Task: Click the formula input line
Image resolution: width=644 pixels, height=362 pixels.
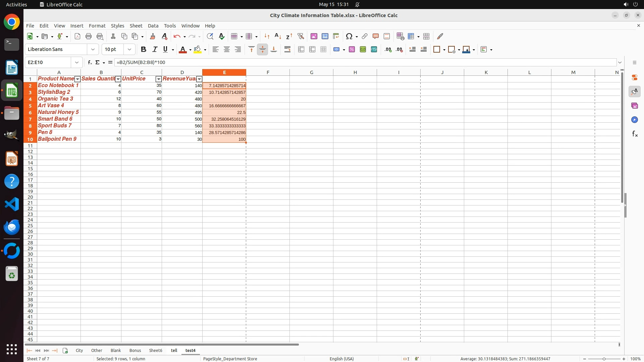Action: pos(335,62)
